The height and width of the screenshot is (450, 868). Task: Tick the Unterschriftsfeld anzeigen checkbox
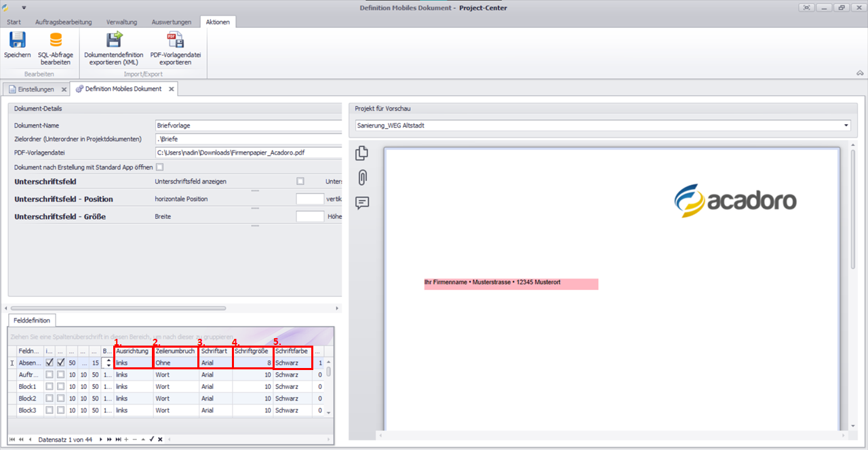coord(300,182)
